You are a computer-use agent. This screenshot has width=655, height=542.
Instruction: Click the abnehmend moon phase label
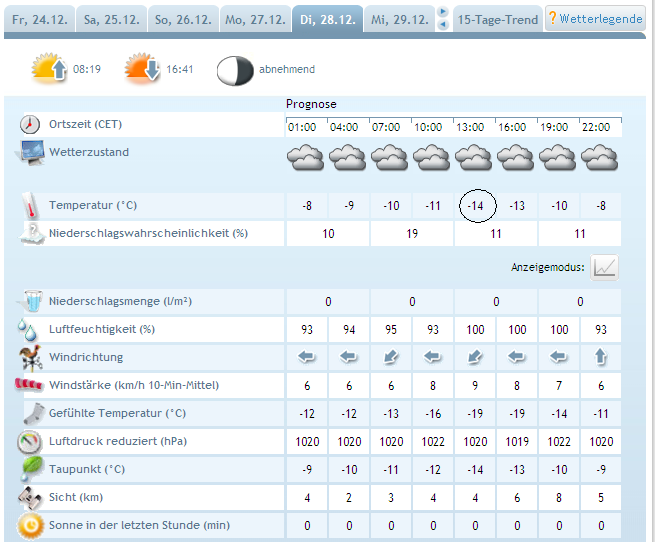[287, 69]
